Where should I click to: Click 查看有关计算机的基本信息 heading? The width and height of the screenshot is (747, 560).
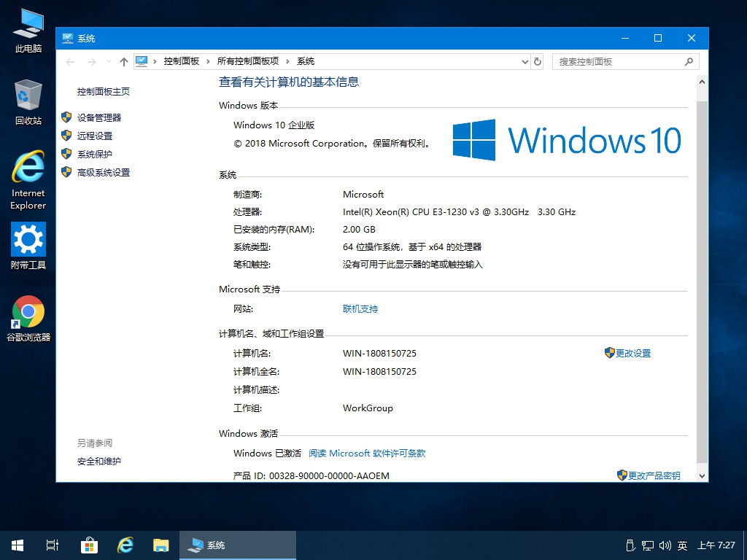tap(289, 82)
